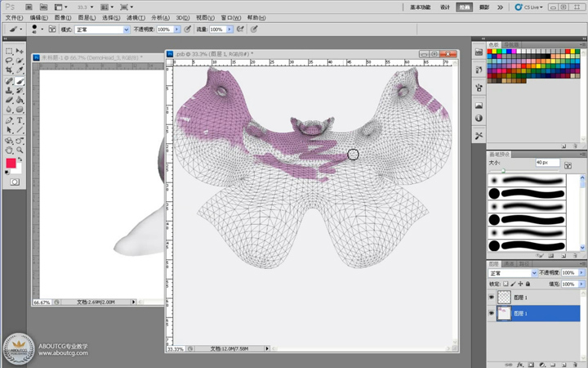
Task: Select the Hand tool
Action: tap(9, 150)
